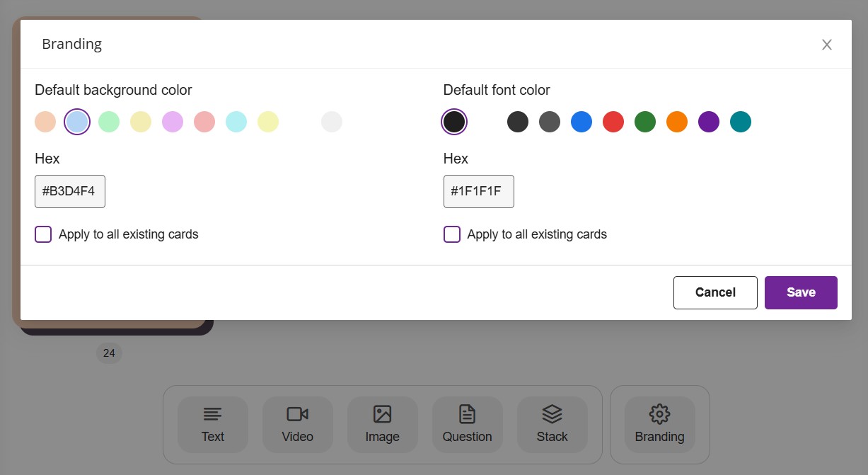Add a Video card
This screenshot has width=868, height=475.
pos(297,425)
